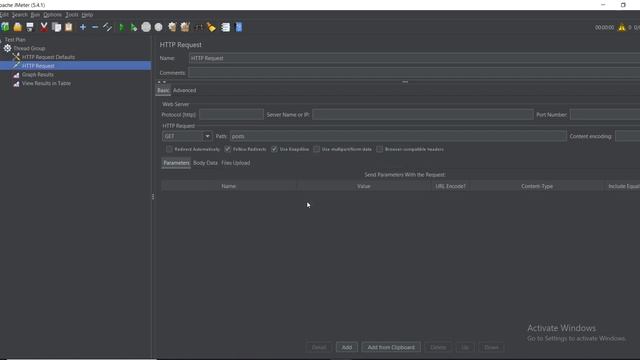
Task: Toggle Browser-compatible headers checkbox
Action: 380,149
